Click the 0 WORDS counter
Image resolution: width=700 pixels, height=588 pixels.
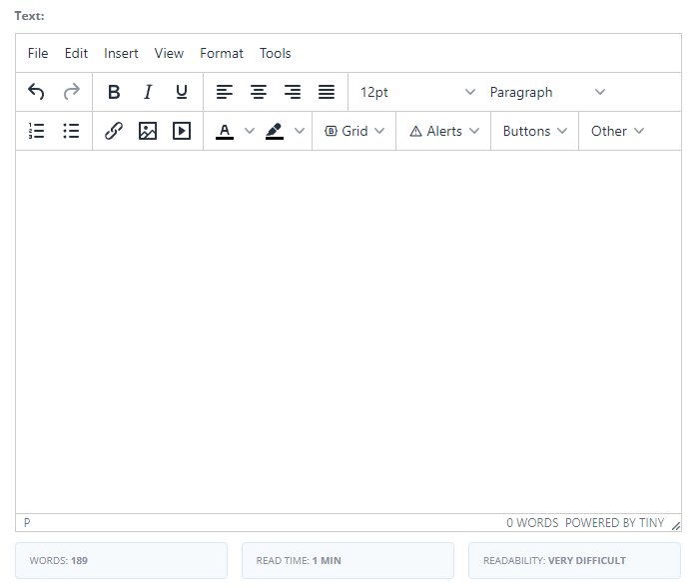[532, 523]
